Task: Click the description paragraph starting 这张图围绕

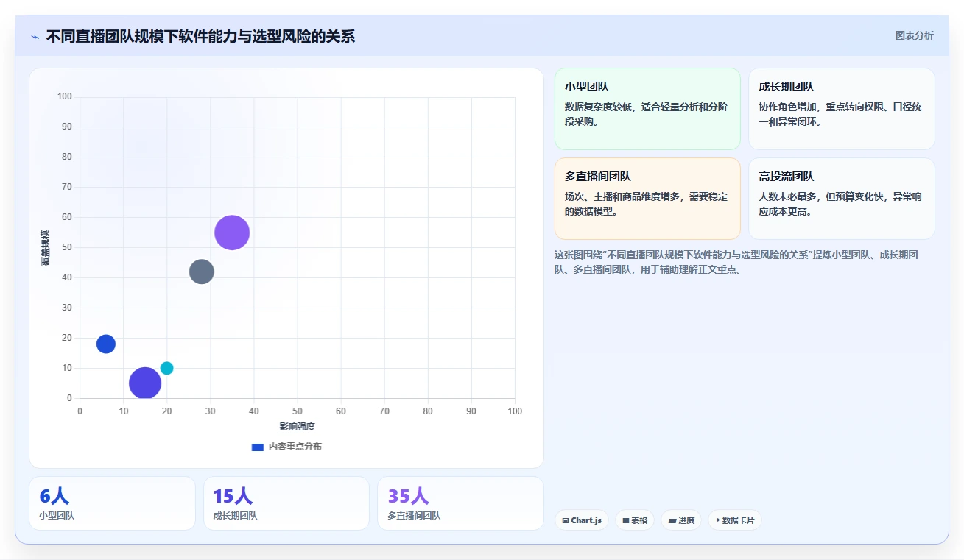Action: click(736, 262)
